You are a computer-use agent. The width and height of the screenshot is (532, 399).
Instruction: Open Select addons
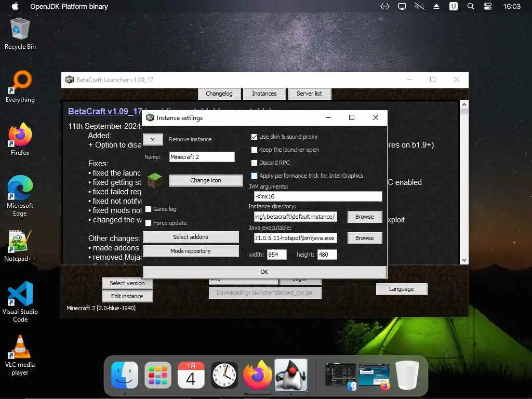click(191, 237)
